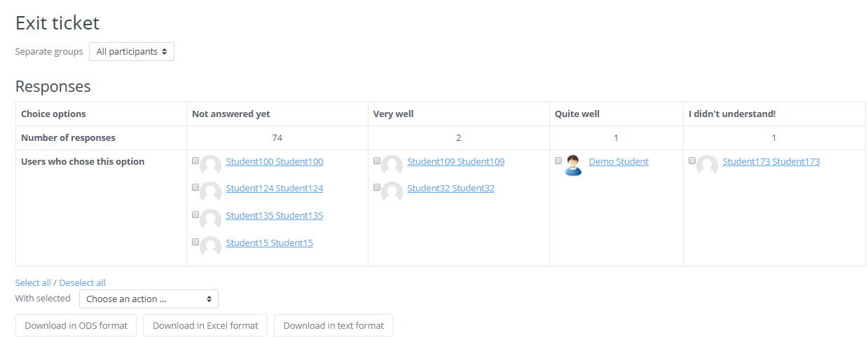Click Student15's profile avatar icon

click(210, 247)
